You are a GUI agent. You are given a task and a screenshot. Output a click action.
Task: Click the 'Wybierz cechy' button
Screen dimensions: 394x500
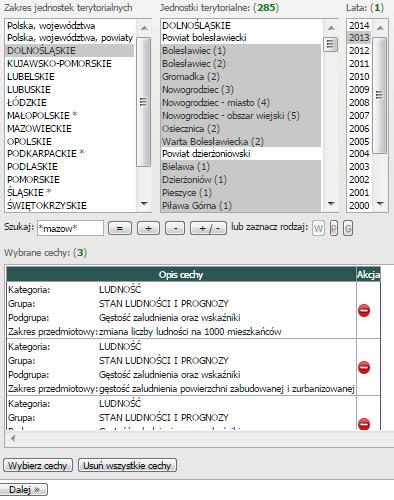click(38, 465)
